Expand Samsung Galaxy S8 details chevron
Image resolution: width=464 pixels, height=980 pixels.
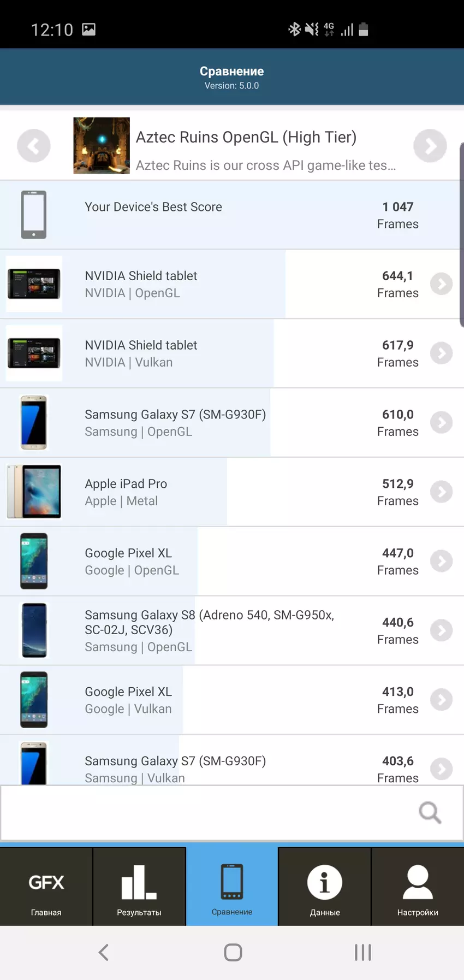point(441,630)
